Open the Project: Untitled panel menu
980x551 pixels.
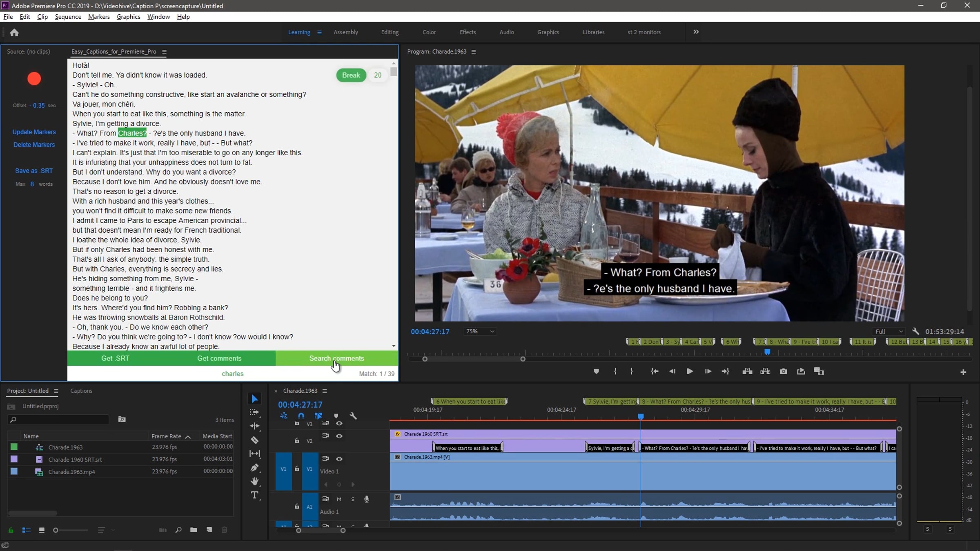56,391
